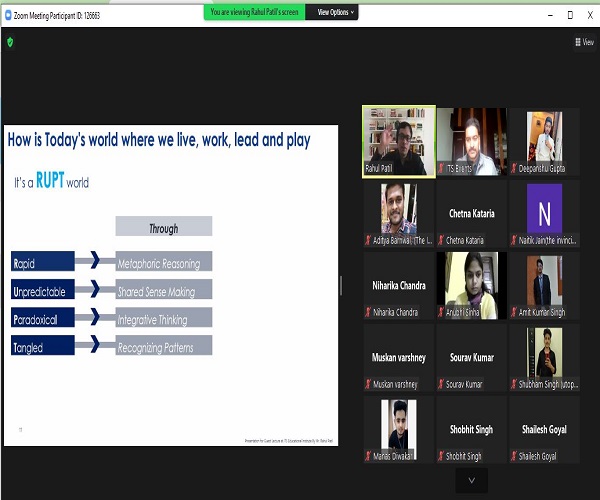Click the slide title 'How is Today's world'
This screenshot has width=600, height=500.
pos(159,140)
